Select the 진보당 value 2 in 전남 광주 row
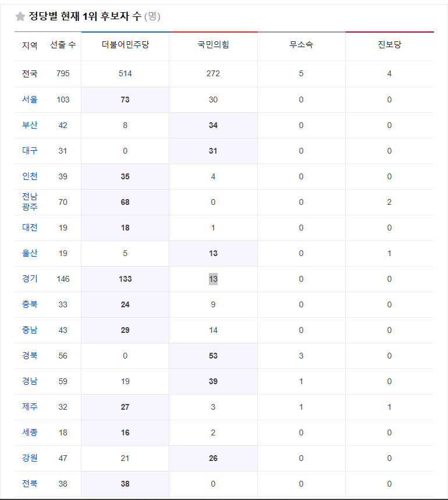Viewport: 448px width, 500px height. [x=389, y=202]
